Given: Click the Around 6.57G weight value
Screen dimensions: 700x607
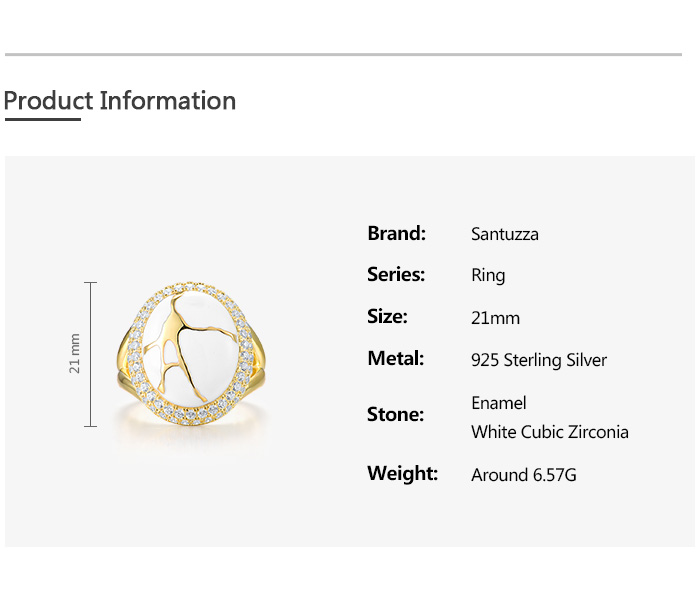Looking at the screenshot, I should coord(523,475).
